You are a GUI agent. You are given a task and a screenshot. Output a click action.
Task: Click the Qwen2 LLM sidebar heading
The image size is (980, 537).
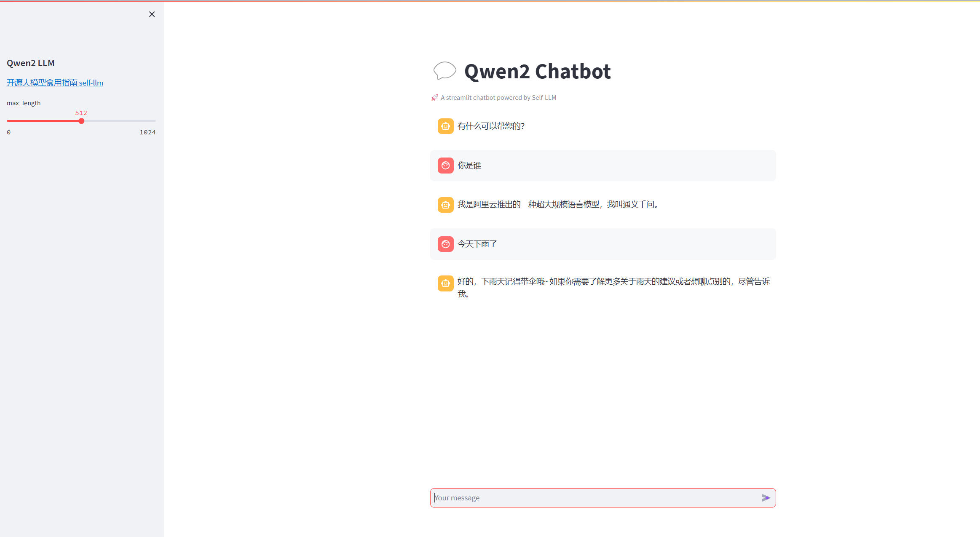(x=31, y=63)
